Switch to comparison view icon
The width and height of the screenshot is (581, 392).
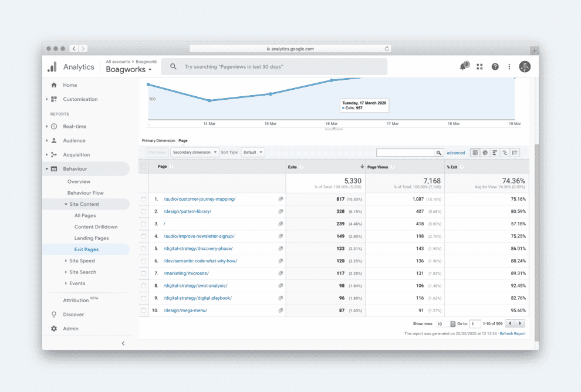click(x=505, y=153)
